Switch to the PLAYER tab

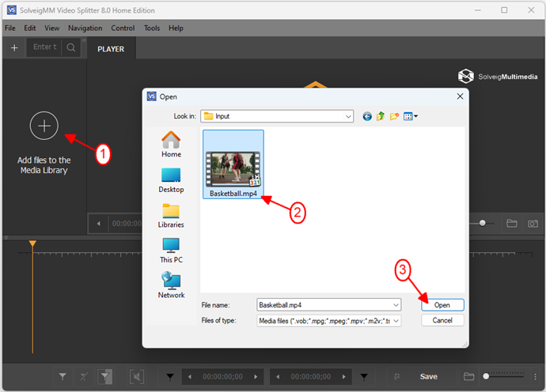(x=111, y=49)
